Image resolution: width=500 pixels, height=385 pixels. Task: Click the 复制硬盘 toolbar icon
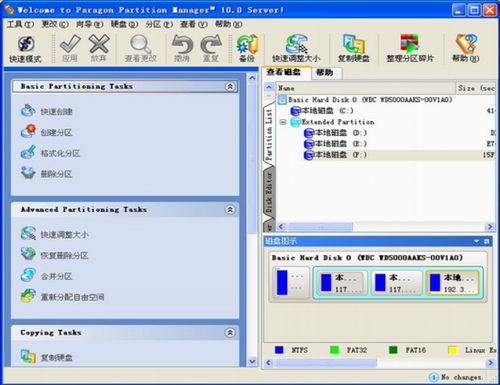click(353, 49)
